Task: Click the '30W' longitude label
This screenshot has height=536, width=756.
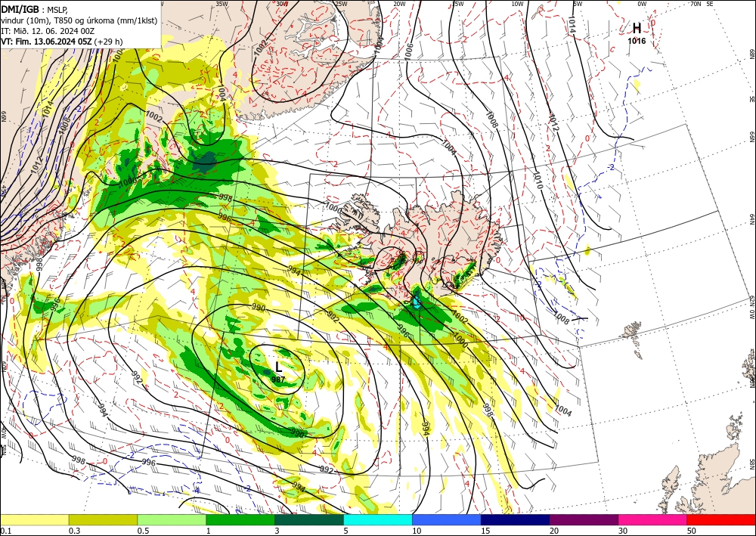Action: (282, 4)
